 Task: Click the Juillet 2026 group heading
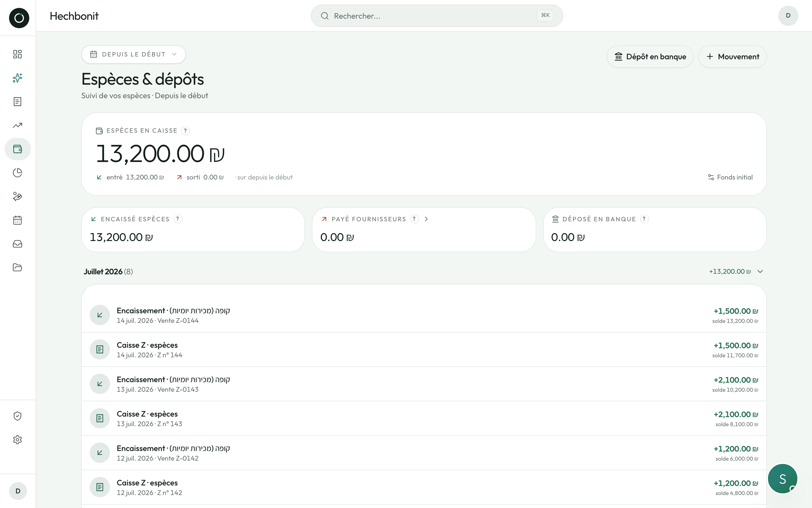pyautogui.click(x=108, y=271)
